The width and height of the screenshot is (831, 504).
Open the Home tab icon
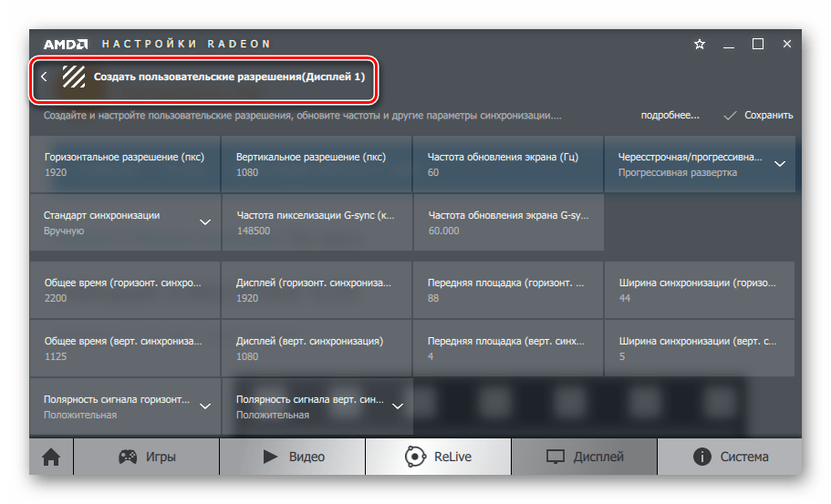(x=51, y=457)
